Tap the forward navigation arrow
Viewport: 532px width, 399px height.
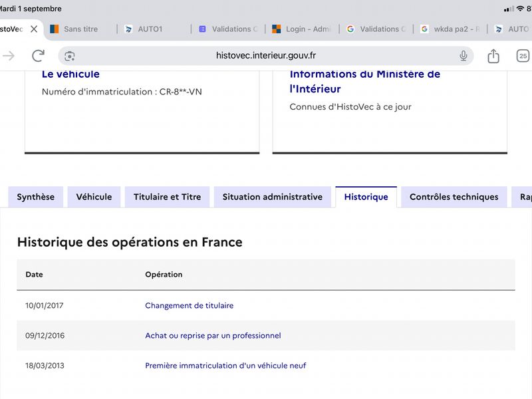coord(9,56)
